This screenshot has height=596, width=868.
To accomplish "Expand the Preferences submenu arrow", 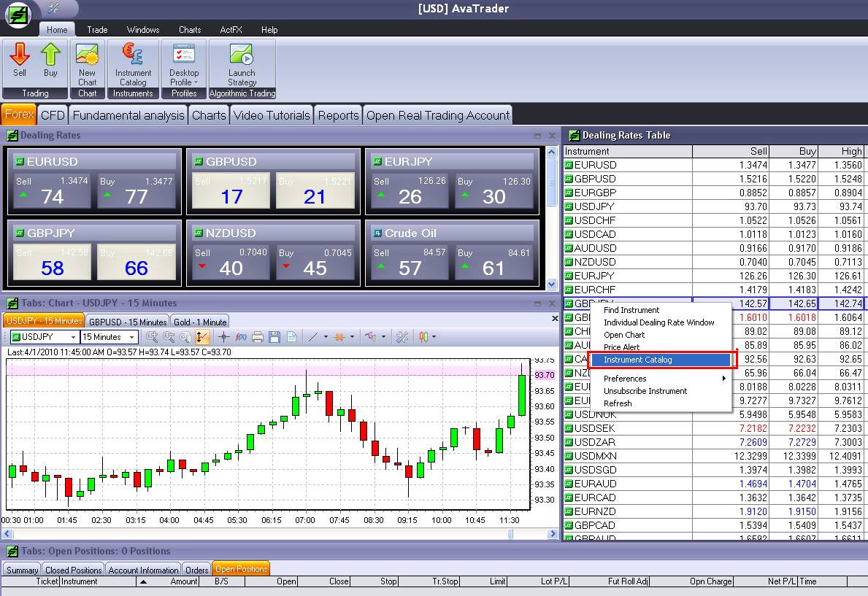I will click(723, 379).
